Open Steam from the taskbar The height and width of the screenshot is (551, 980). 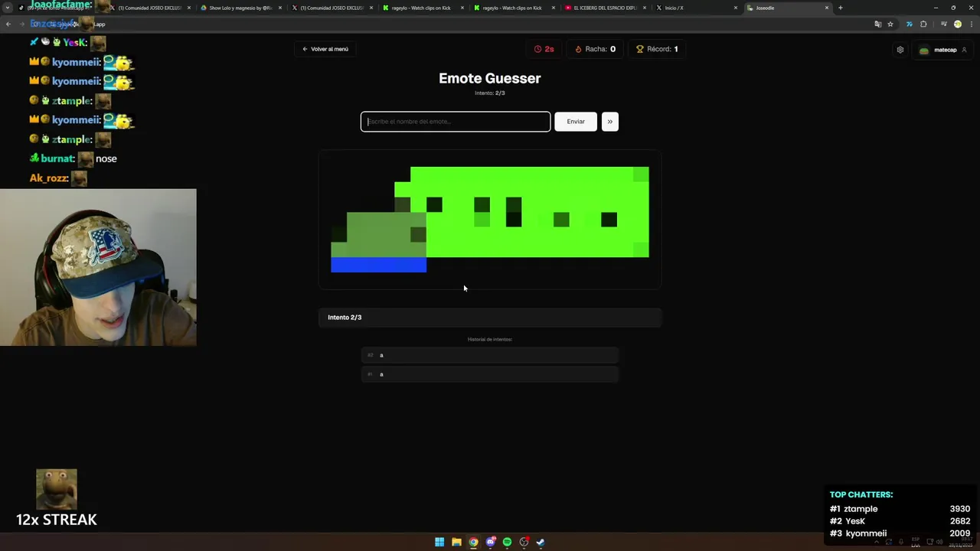[541, 542]
